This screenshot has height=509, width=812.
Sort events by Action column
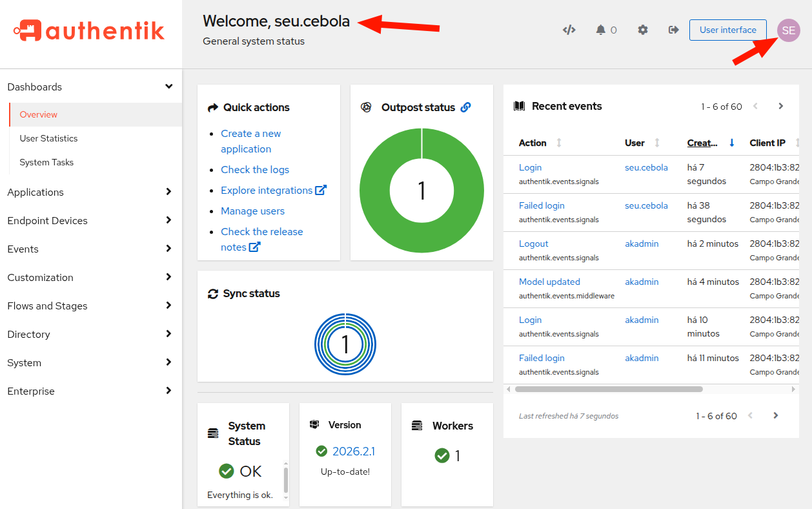coord(533,143)
